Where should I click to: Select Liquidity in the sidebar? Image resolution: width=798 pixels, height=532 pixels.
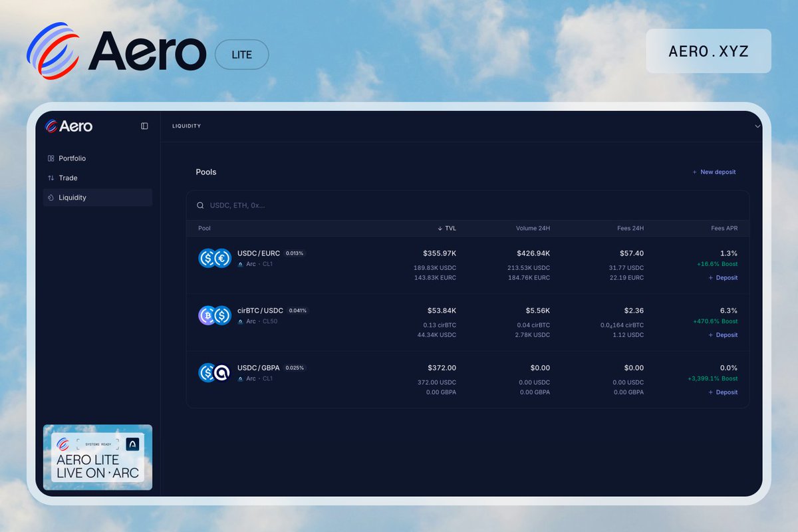click(x=98, y=198)
